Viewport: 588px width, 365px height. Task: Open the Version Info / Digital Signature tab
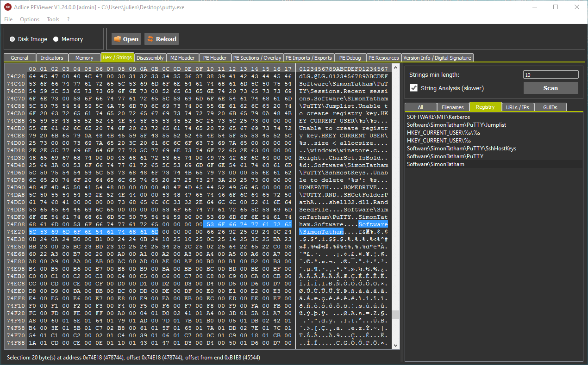click(437, 58)
